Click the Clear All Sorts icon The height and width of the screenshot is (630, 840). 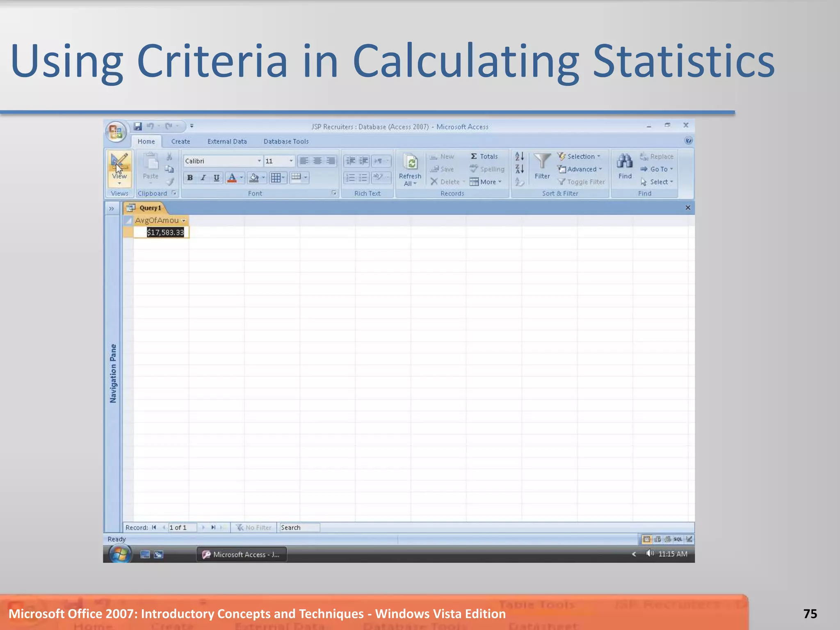pyautogui.click(x=520, y=182)
